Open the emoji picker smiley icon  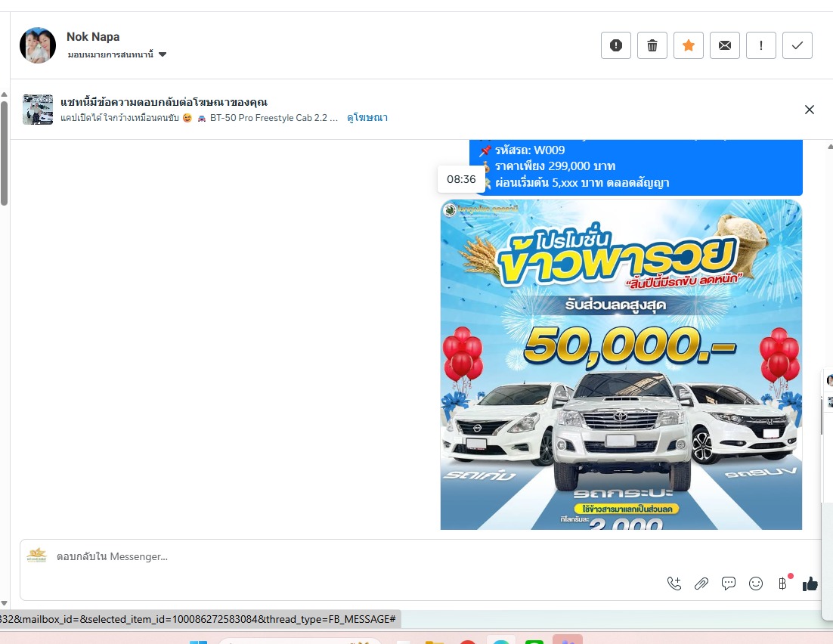tap(756, 583)
